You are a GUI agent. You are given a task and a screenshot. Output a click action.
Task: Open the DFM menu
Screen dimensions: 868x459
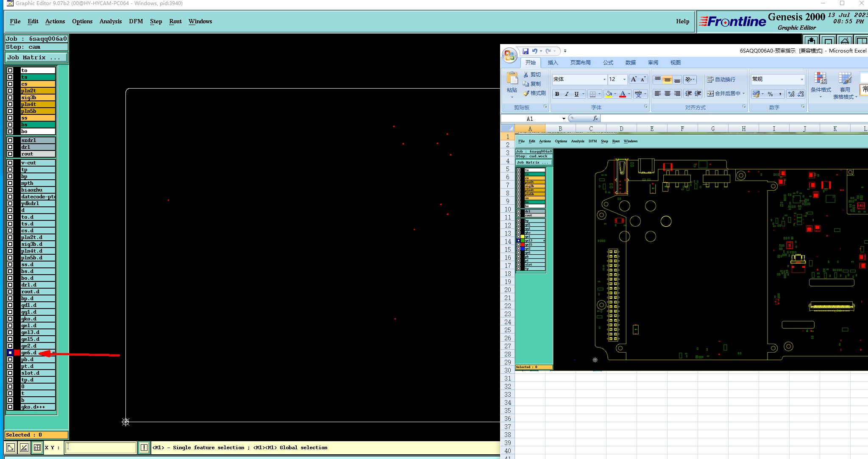point(136,21)
